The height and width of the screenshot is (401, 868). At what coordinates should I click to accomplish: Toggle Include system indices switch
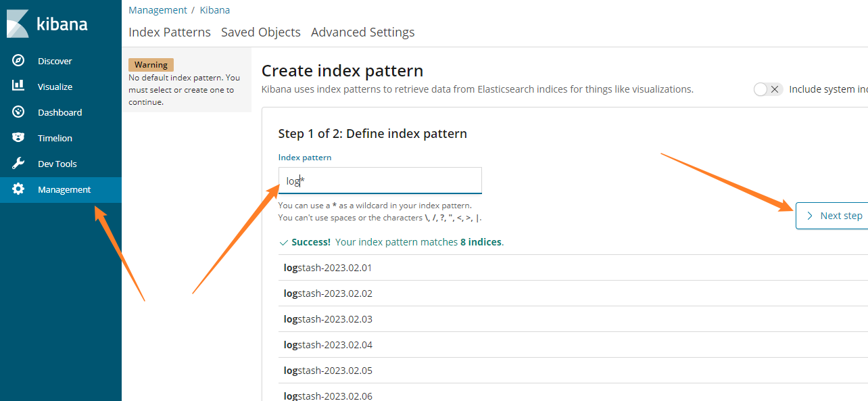(x=767, y=89)
